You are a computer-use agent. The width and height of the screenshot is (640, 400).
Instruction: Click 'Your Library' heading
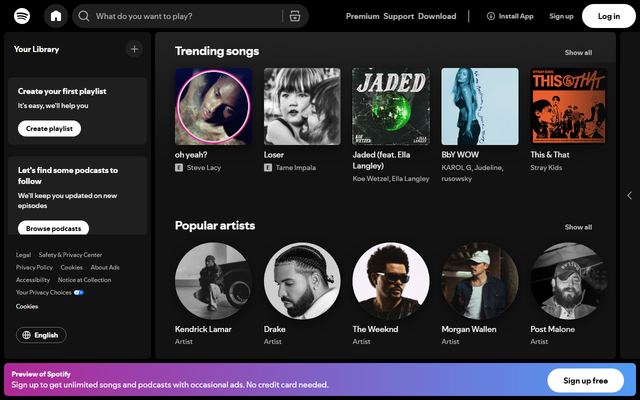click(x=36, y=49)
